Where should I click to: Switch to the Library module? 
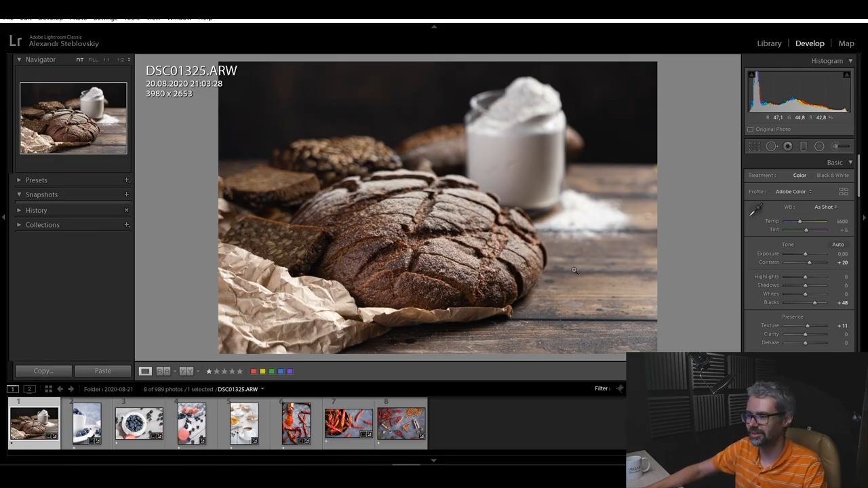click(769, 43)
